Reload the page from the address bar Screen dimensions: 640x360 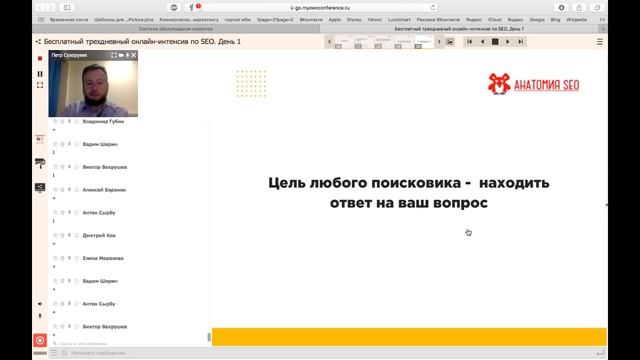[x=433, y=7]
